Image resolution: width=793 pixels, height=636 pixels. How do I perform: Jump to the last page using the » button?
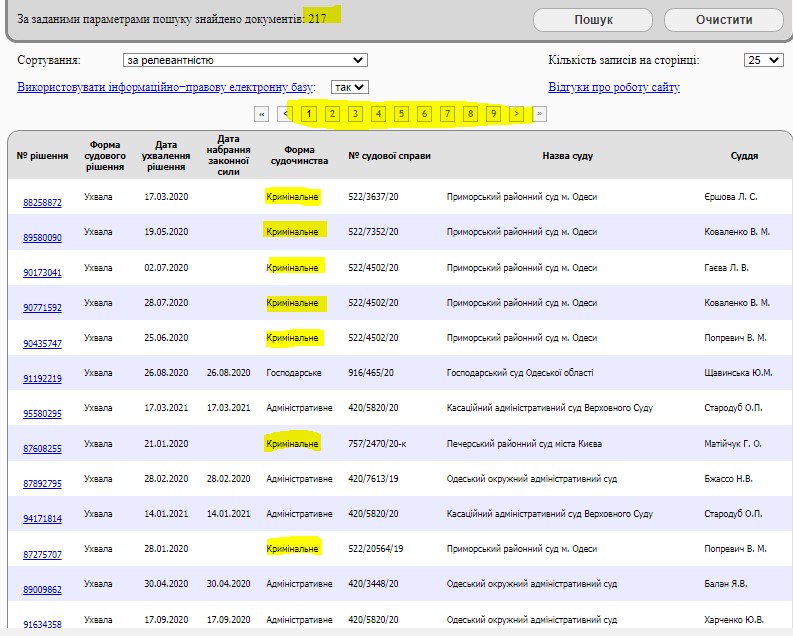pos(540,114)
